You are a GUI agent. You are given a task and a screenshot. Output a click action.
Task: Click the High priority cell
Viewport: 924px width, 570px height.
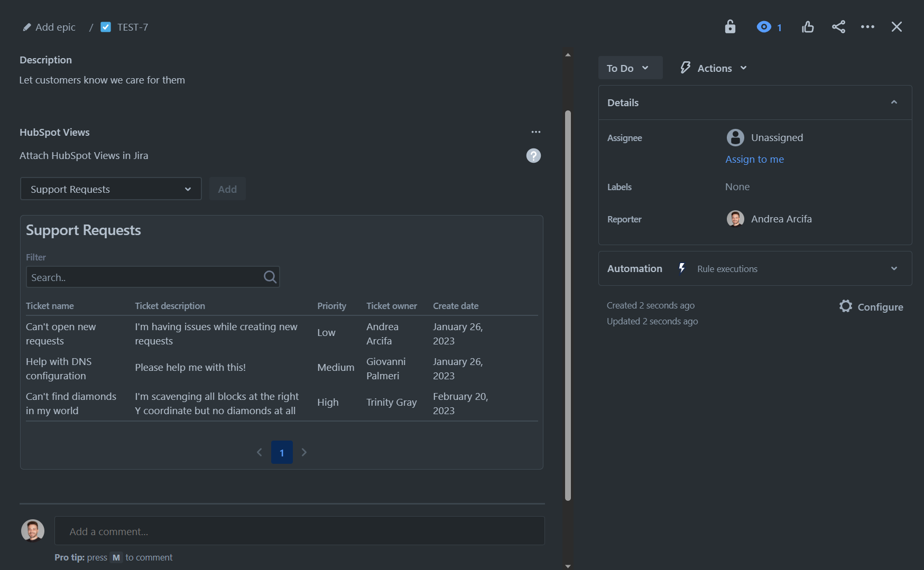point(328,402)
